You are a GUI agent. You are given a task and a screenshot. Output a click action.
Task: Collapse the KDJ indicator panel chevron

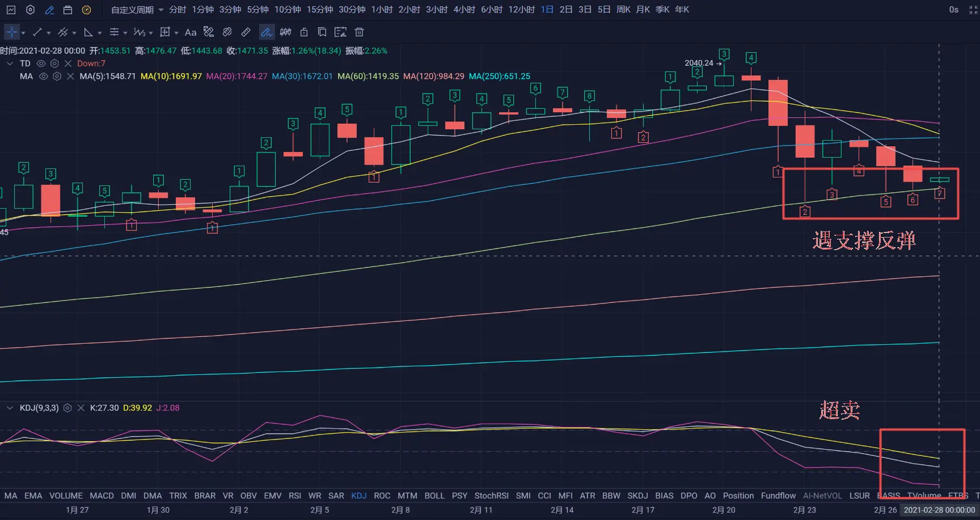pyautogui.click(x=10, y=408)
